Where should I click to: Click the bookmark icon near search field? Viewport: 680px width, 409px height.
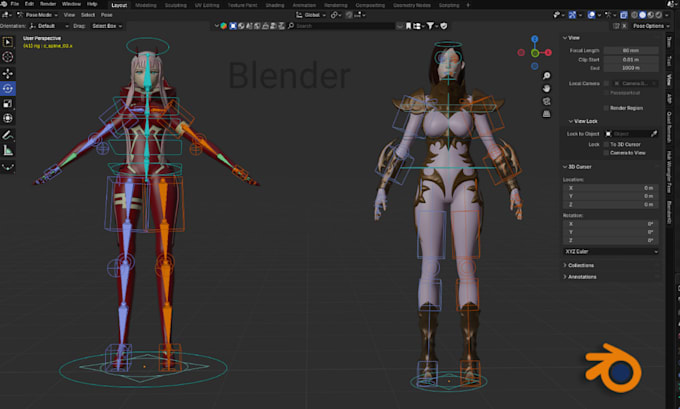point(408,26)
